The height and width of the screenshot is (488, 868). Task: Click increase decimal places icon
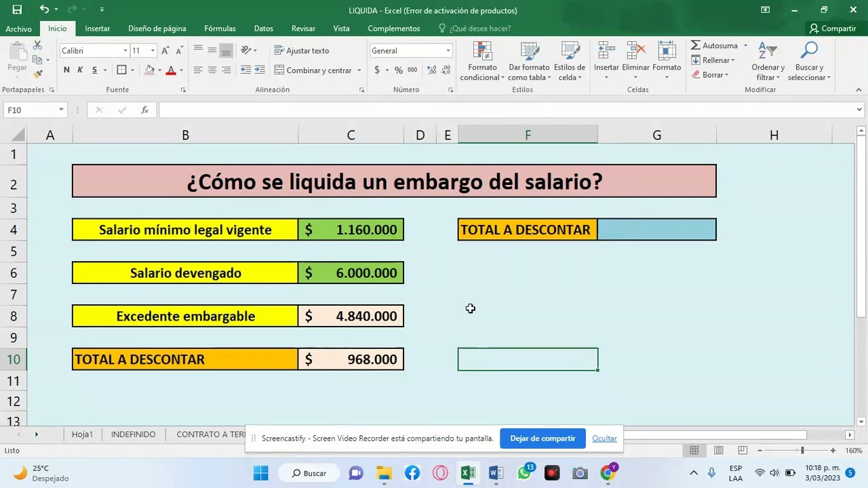point(430,70)
